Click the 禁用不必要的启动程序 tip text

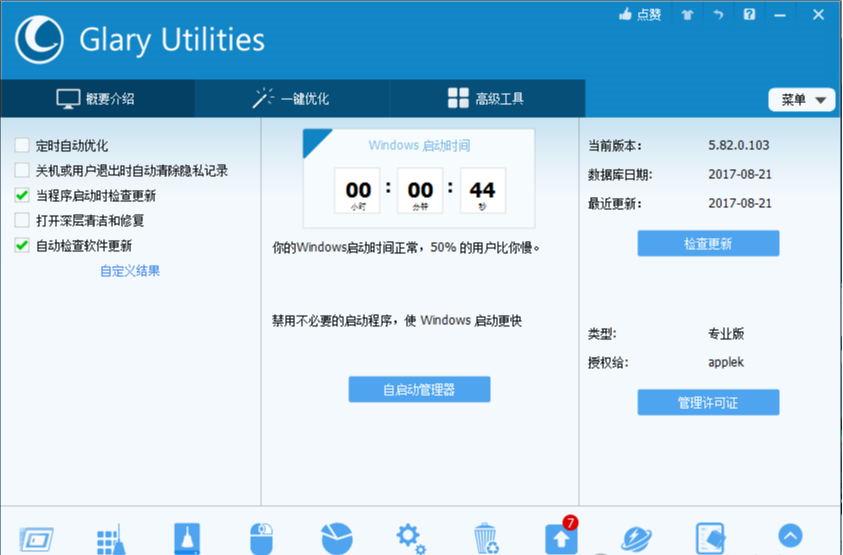(397, 321)
